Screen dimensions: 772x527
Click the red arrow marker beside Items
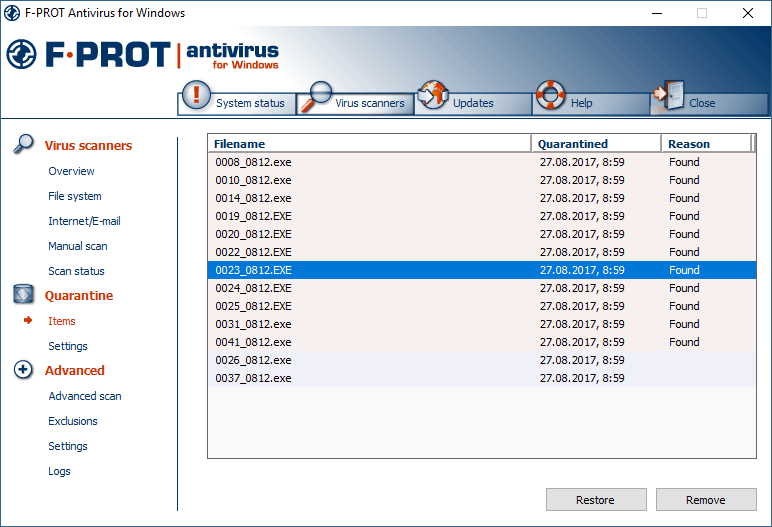point(28,321)
